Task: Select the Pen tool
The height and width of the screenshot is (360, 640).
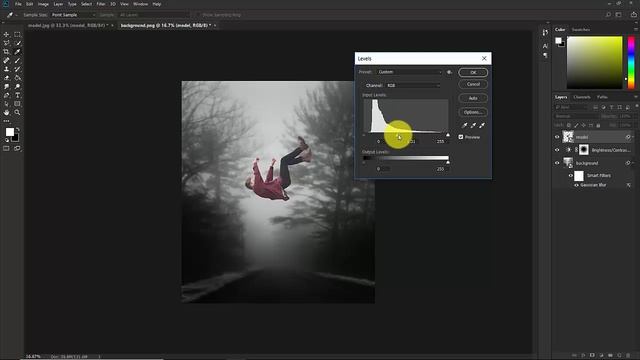Action: [x=6, y=95]
